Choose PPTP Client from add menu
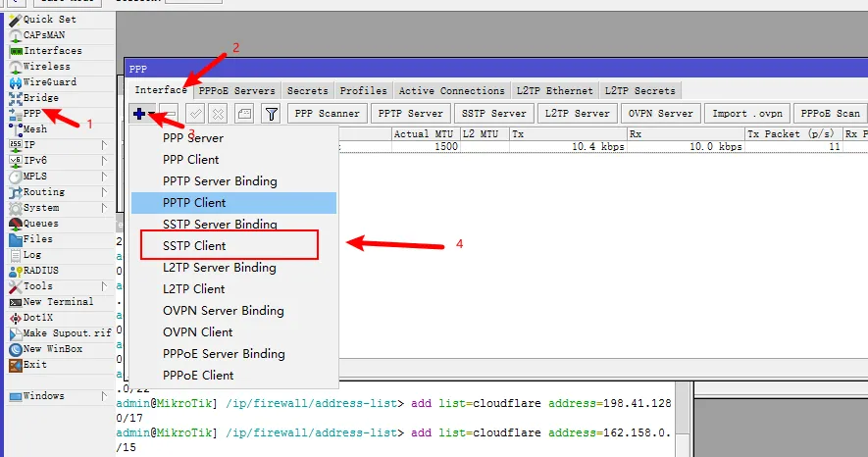 (233, 203)
